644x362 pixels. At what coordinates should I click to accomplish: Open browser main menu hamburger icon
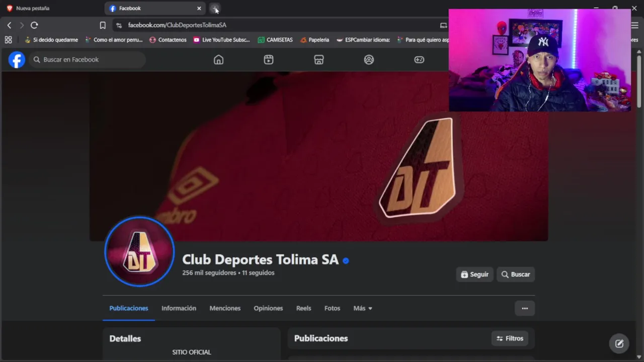tap(635, 25)
